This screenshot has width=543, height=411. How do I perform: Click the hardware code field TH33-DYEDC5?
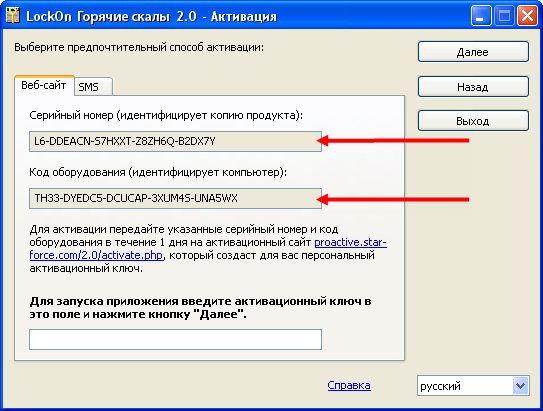175,198
